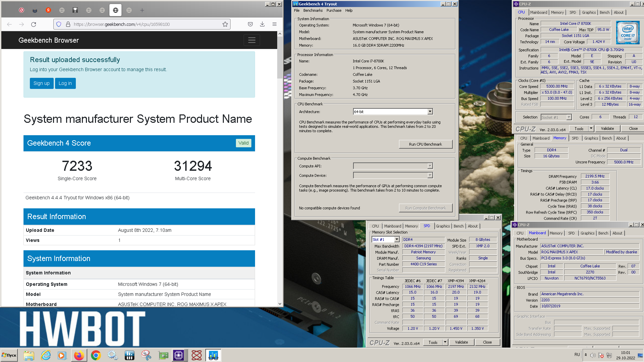
Task: Open a new Firefox tab with plus
Action: point(142,10)
